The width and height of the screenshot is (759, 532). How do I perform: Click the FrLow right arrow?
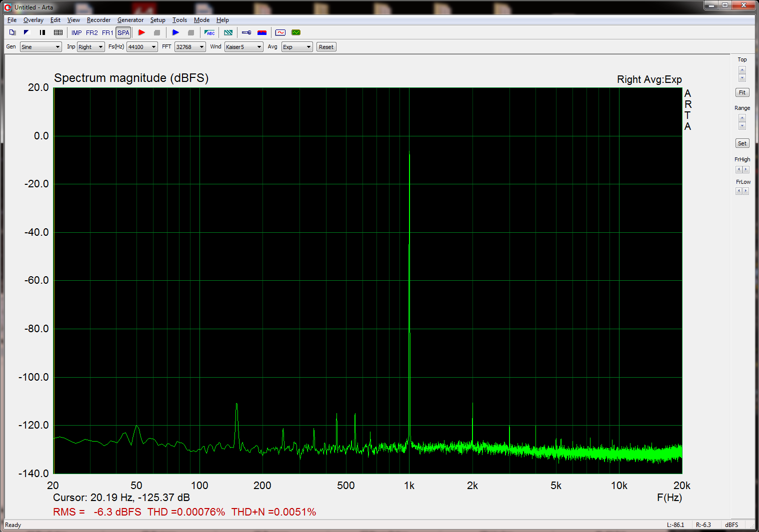coord(746,191)
